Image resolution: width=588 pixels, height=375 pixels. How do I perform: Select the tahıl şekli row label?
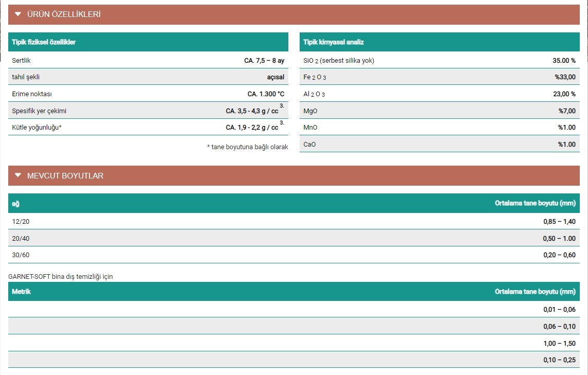click(x=26, y=77)
